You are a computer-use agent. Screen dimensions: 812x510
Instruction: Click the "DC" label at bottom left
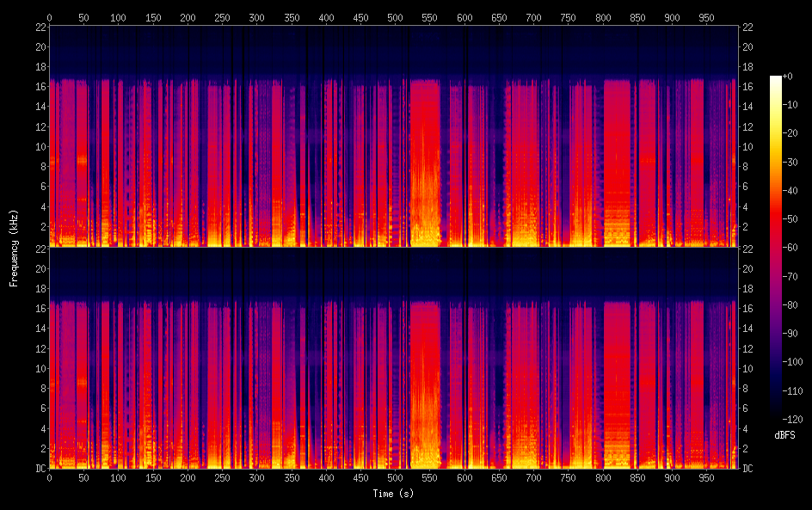coord(39,469)
